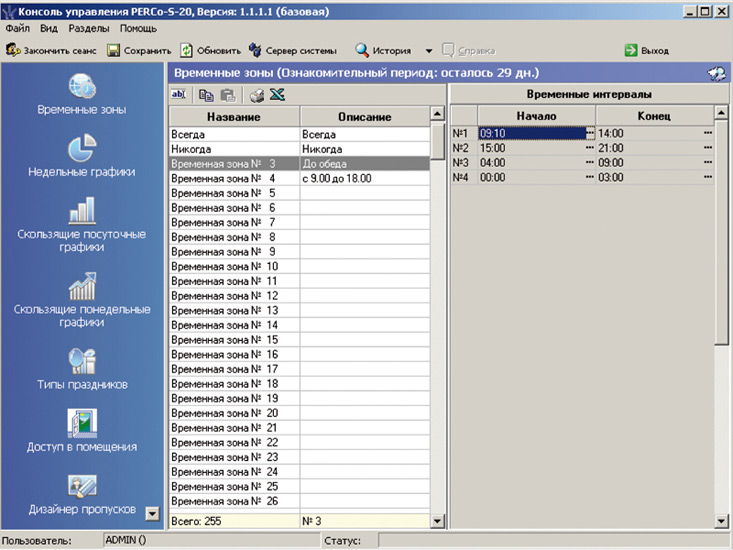Screen dimensions: 733x550
Task: Open ellipsis for №3 start time 04:00
Action: coord(590,163)
